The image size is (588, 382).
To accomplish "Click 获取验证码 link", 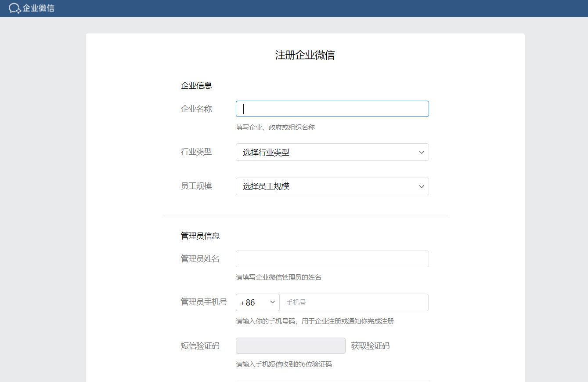I will click(370, 346).
